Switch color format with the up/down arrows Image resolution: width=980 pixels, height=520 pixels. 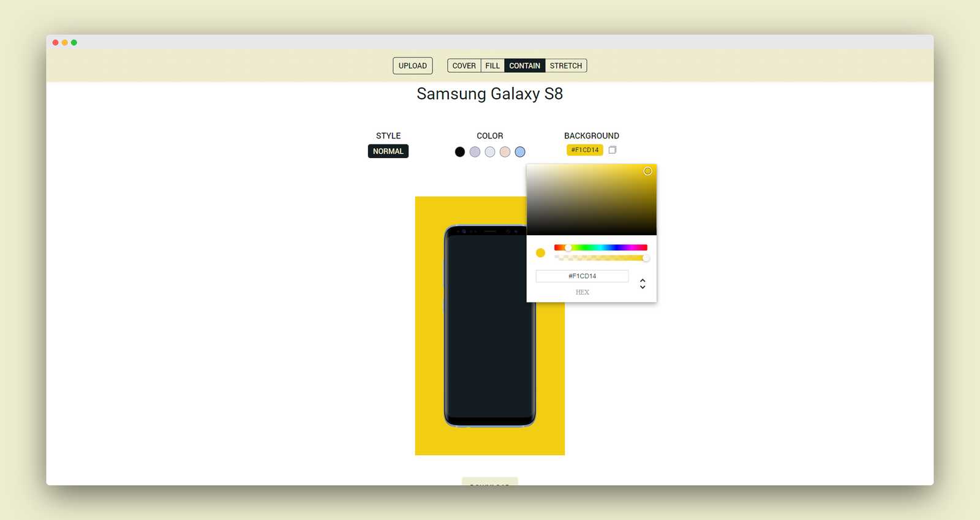point(643,284)
